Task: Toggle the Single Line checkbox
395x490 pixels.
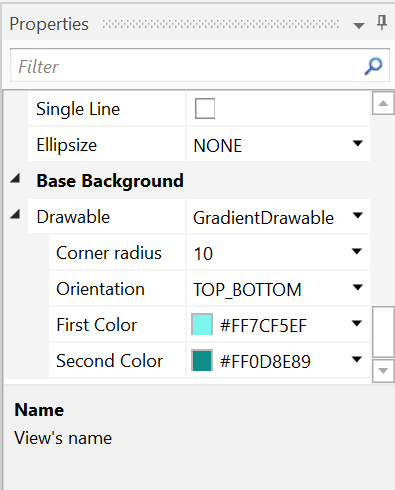Action: coord(205,108)
